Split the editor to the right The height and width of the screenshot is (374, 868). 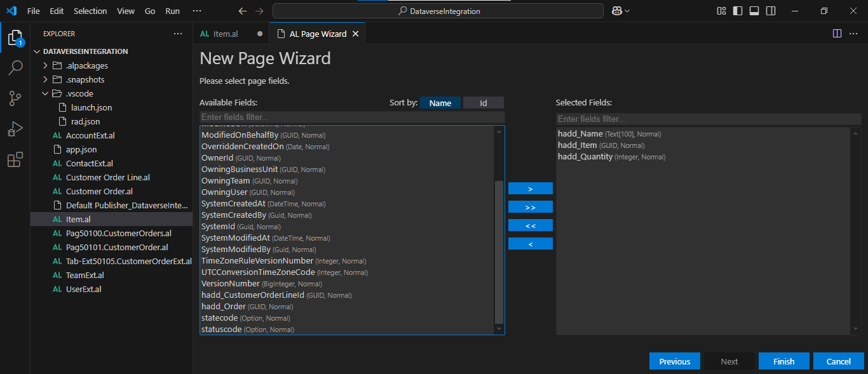[x=837, y=34]
